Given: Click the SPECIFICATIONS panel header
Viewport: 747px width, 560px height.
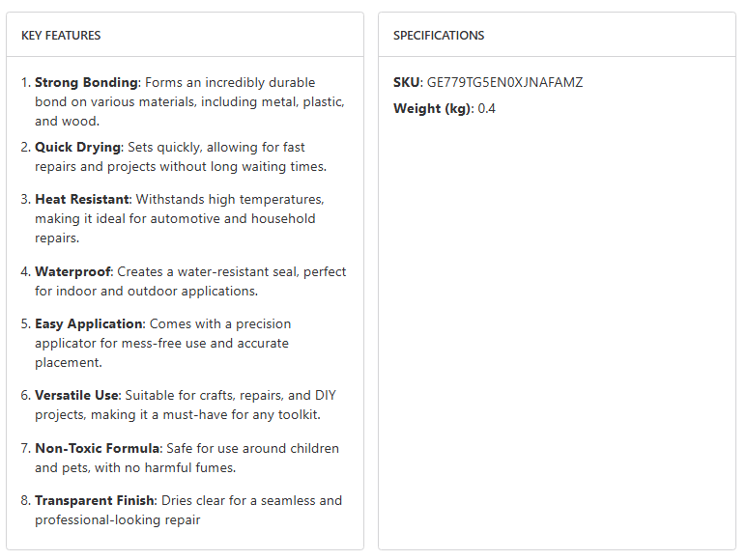Looking at the screenshot, I should click(x=439, y=36).
